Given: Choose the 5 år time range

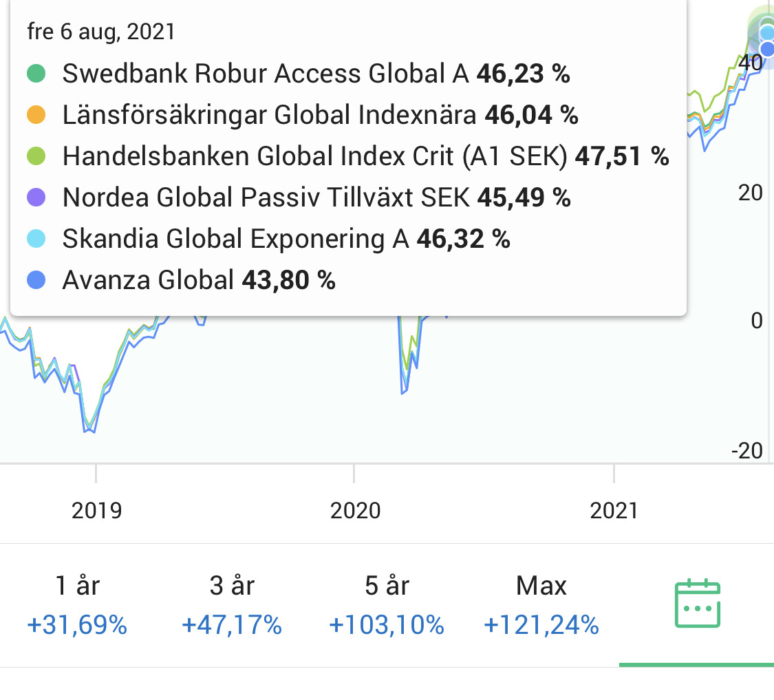Looking at the screenshot, I should 387,605.
